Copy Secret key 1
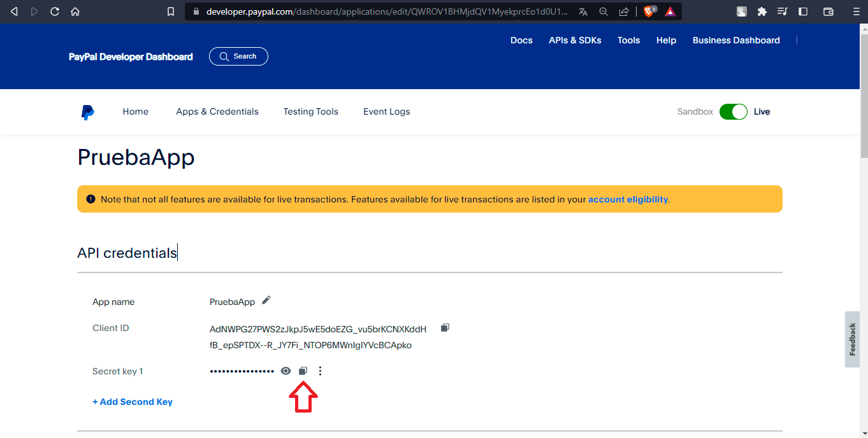 [x=303, y=371]
